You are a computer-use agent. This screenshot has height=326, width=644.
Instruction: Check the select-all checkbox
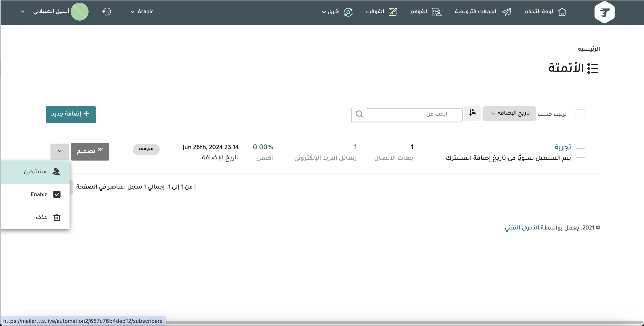click(x=580, y=114)
